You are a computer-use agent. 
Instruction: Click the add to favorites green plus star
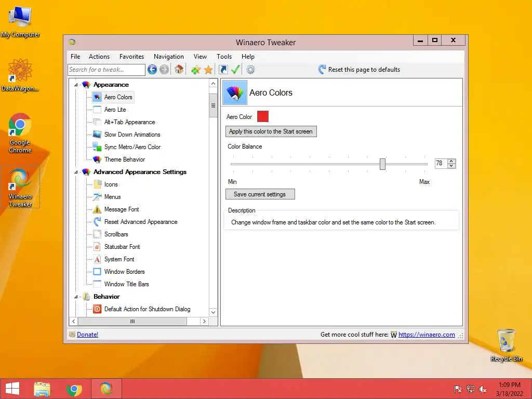tap(196, 70)
